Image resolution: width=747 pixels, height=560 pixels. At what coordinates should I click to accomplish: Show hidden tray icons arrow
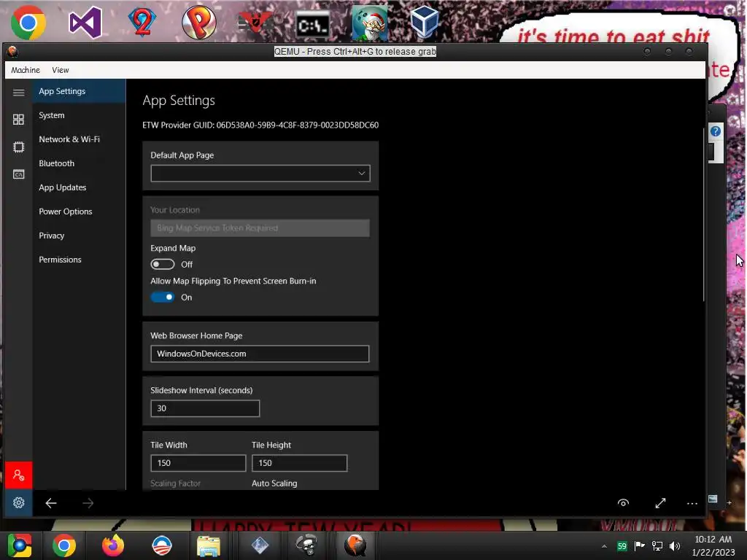click(x=604, y=546)
